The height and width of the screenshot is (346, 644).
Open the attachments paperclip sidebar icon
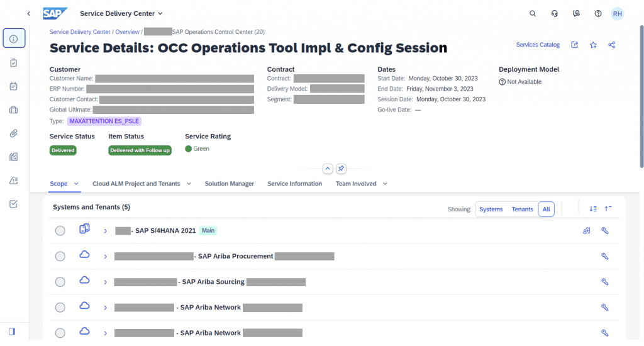coord(14,133)
